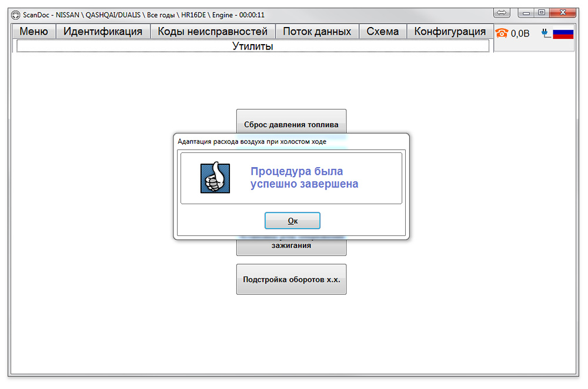Confirm the dialog with the Ок button
The height and width of the screenshot is (389, 588).
click(292, 221)
